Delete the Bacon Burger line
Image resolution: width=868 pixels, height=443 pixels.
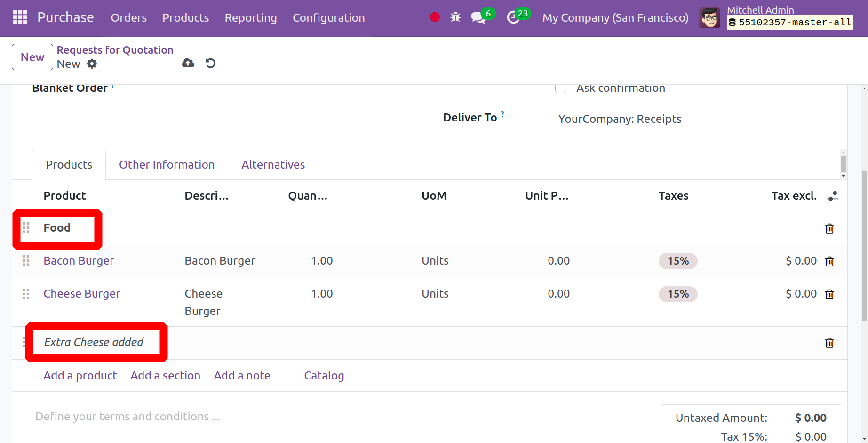pos(829,261)
